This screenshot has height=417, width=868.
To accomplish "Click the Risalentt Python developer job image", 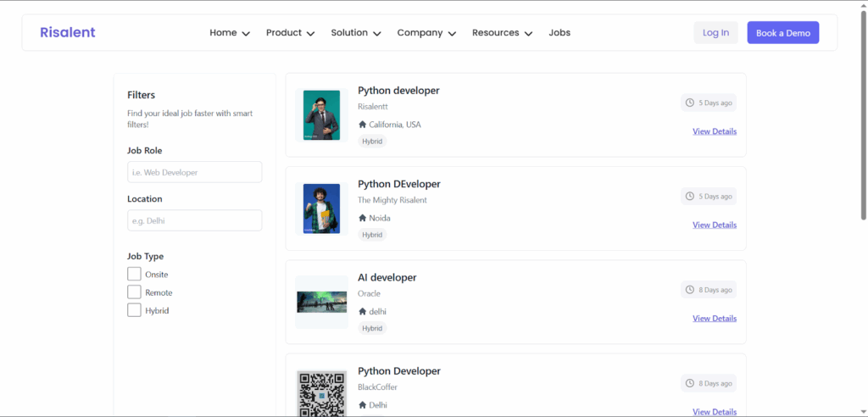I will (321, 114).
